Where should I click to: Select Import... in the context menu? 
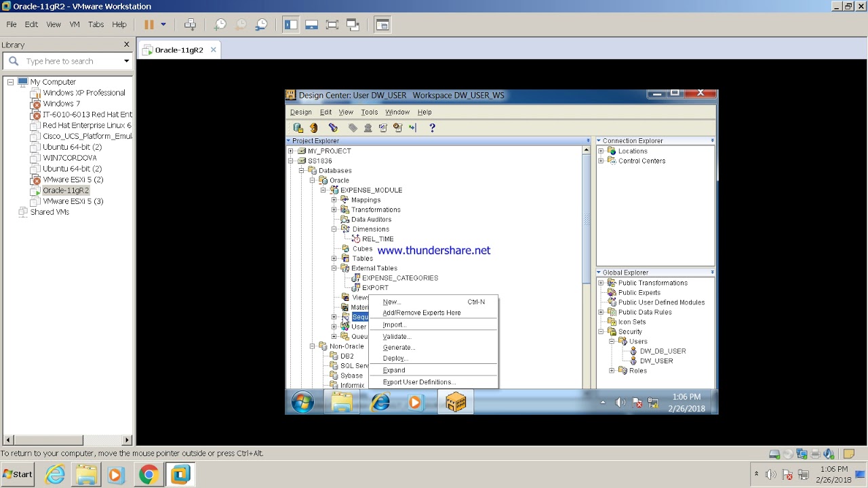point(393,325)
